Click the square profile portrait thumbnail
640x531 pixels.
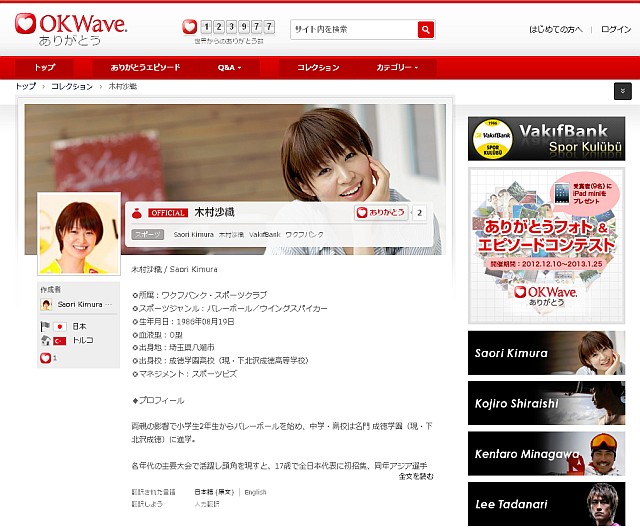79,233
